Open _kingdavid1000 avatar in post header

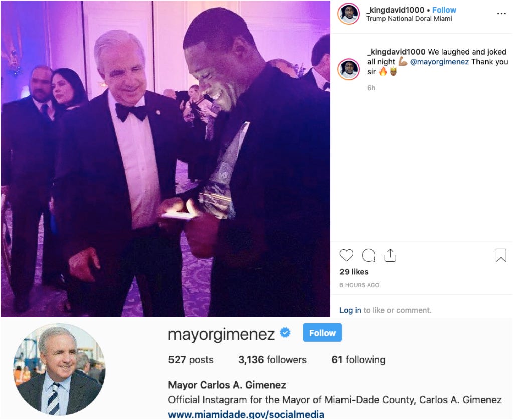pos(349,14)
